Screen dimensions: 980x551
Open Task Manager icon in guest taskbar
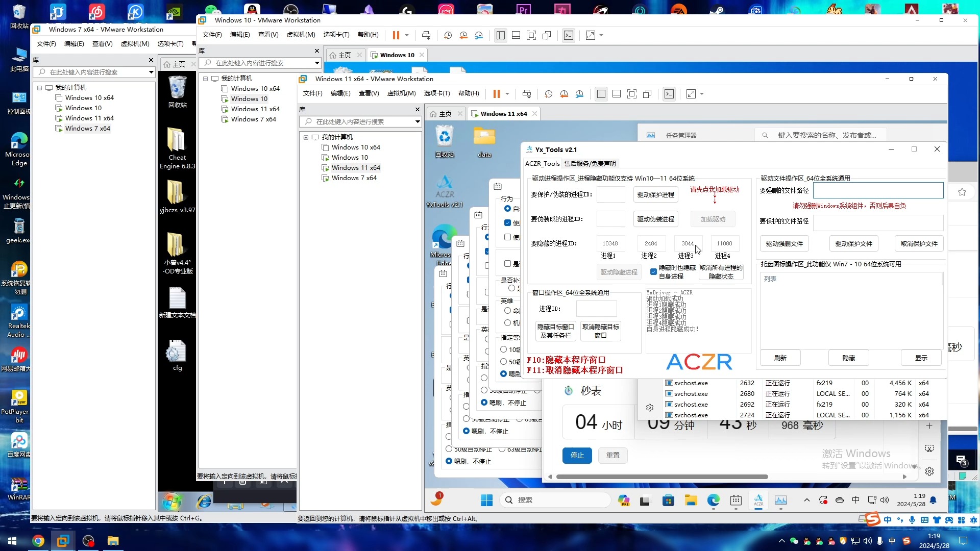(x=781, y=500)
